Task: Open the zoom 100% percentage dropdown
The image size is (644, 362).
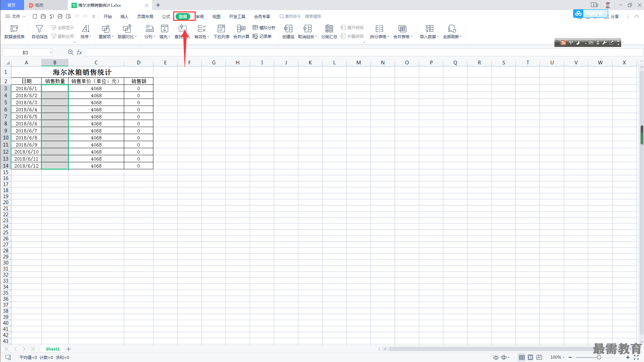Action: tap(557, 357)
